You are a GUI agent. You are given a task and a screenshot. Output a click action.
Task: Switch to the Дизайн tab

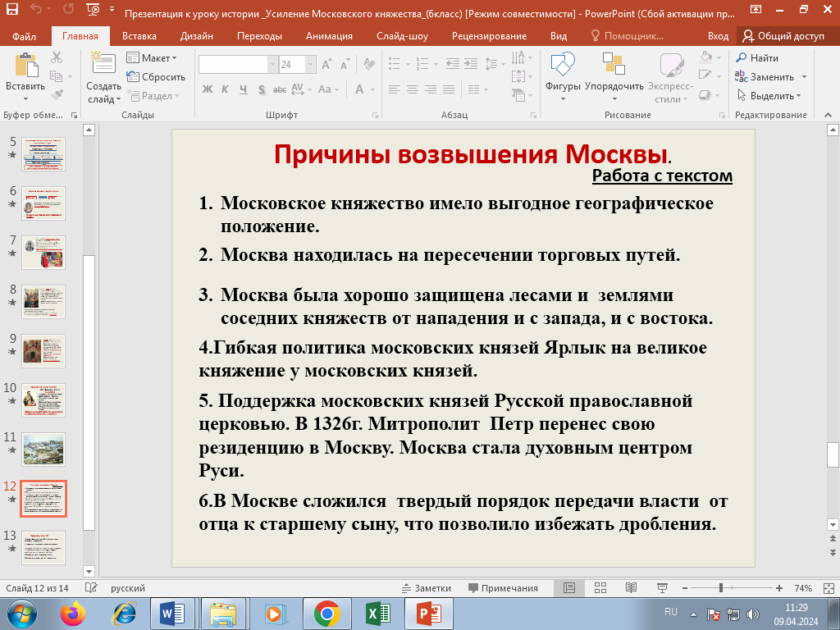197,36
